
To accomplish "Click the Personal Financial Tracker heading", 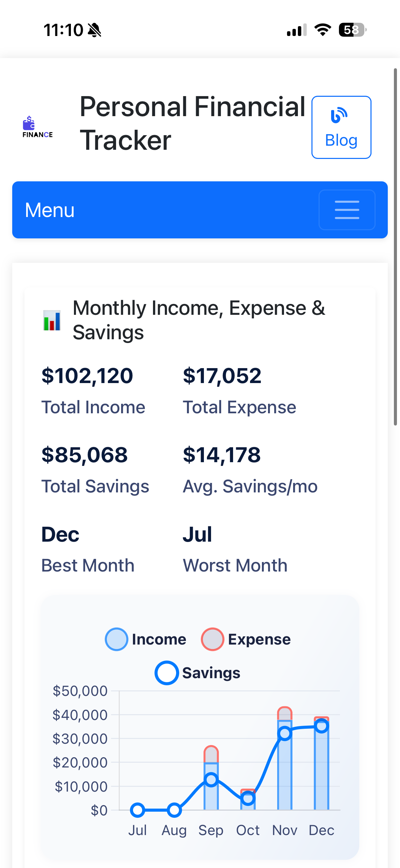I will coord(192,123).
